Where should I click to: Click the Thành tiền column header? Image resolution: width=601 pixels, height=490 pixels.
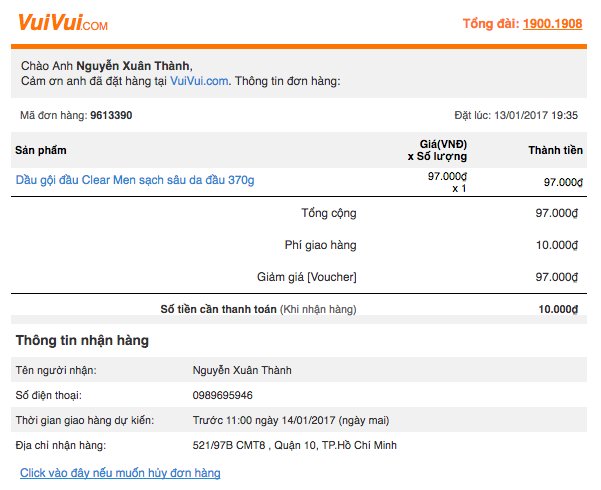tap(555, 150)
